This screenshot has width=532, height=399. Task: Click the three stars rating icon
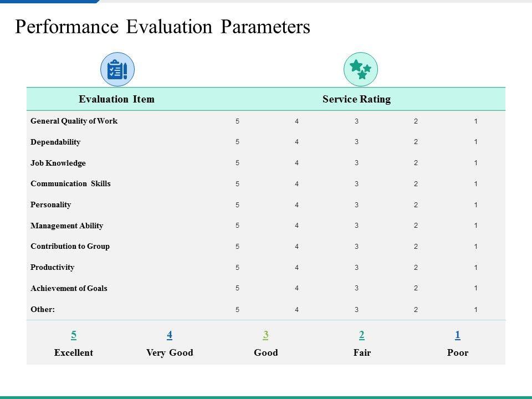point(361,69)
